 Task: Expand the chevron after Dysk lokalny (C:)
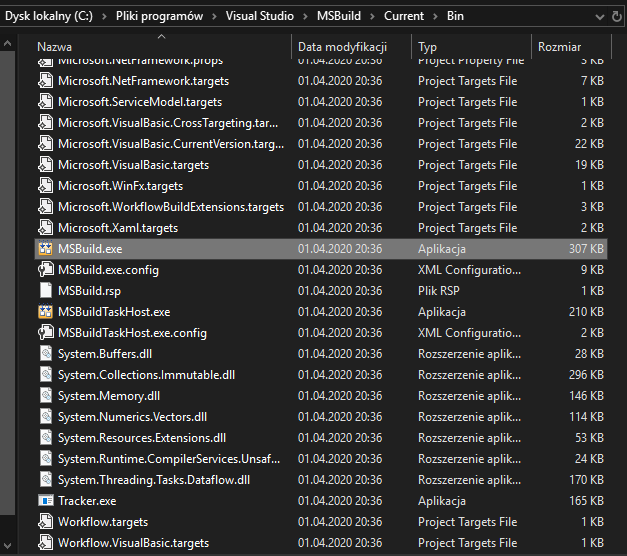[104, 16]
